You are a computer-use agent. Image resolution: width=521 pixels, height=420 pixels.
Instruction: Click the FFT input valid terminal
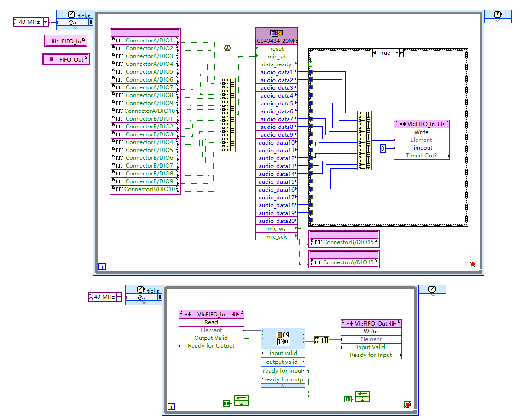[x=283, y=353]
